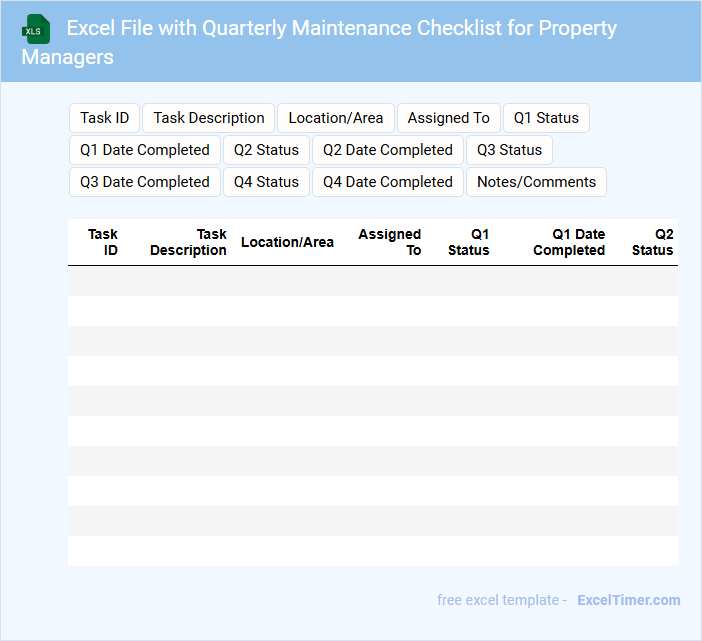Choose the Q3 Date Completed tag

145,182
